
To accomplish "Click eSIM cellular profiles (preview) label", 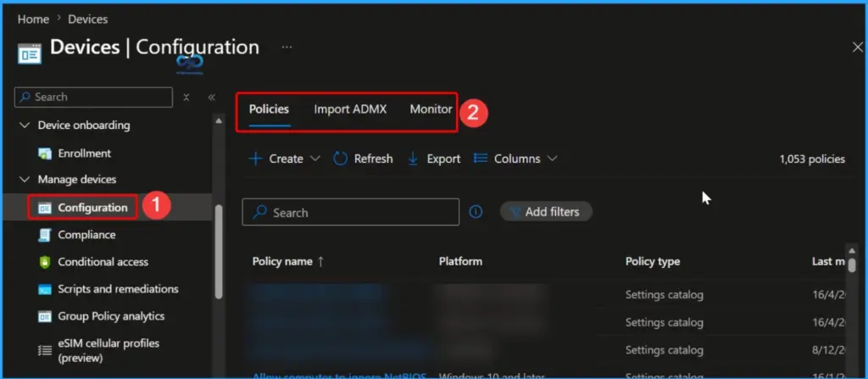I will pos(108,351).
